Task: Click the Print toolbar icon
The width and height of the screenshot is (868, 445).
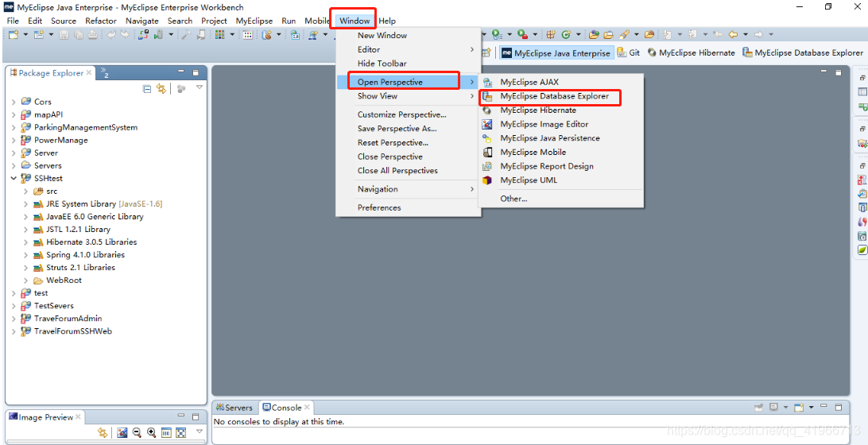Action: 92,34
